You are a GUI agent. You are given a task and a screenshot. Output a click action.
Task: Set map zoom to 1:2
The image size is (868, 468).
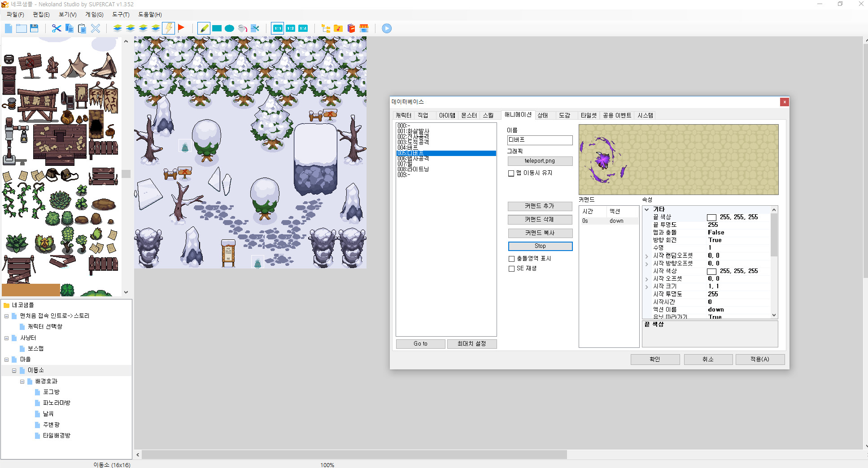tap(290, 28)
